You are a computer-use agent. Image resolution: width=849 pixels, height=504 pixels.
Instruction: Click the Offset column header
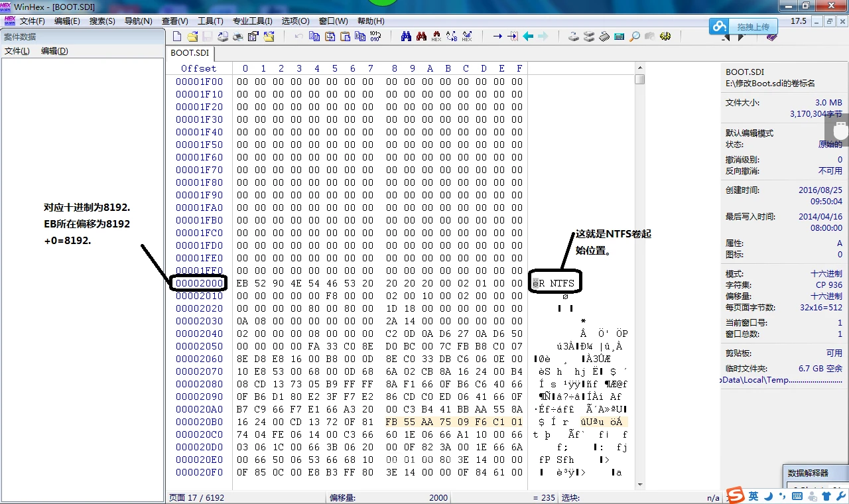(x=198, y=68)
